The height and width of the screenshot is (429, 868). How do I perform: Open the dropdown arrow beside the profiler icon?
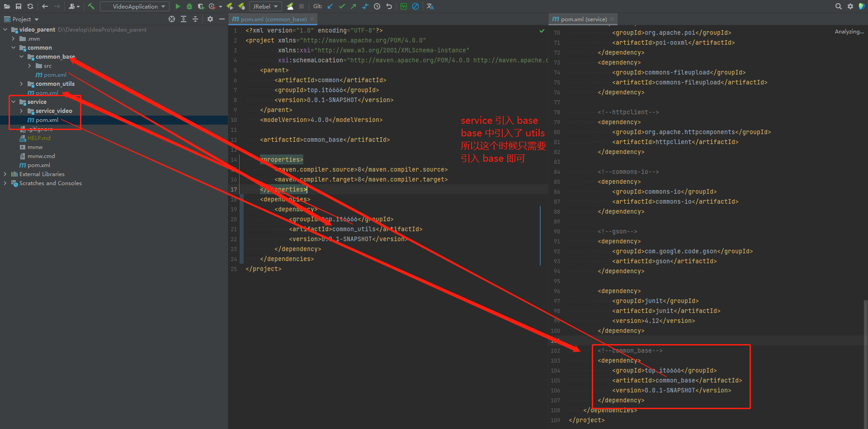point(221,7)
